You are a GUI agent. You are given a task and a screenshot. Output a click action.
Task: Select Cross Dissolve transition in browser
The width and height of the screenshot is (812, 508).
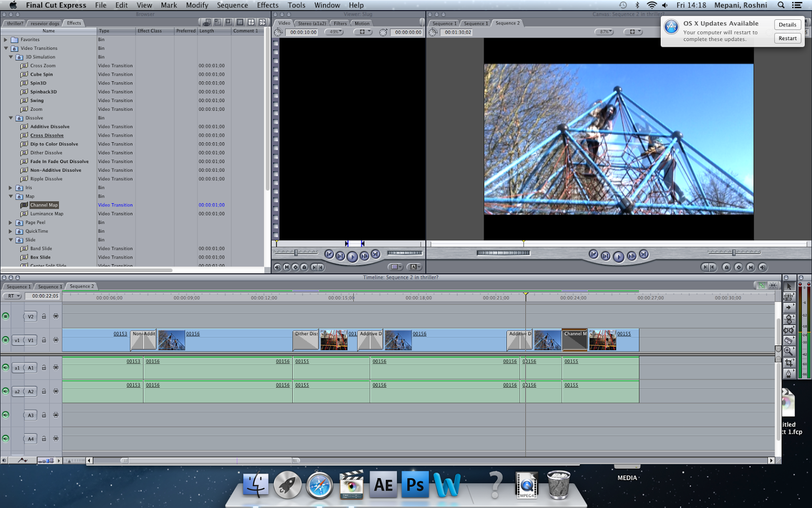click(x=47, y=136)
